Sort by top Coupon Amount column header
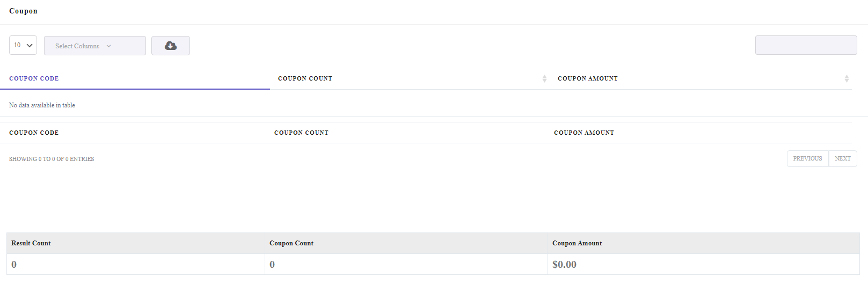Screen dimensions: 868x284 [588, 78]
